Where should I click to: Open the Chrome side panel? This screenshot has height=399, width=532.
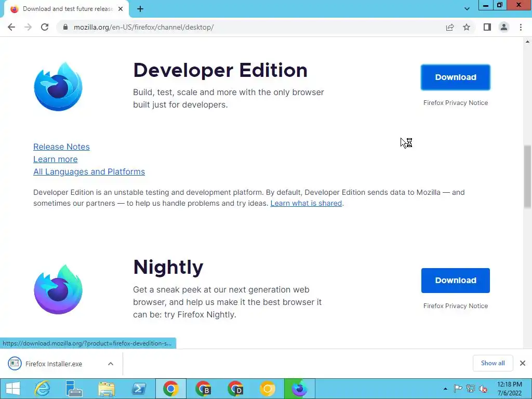[487, 27]
